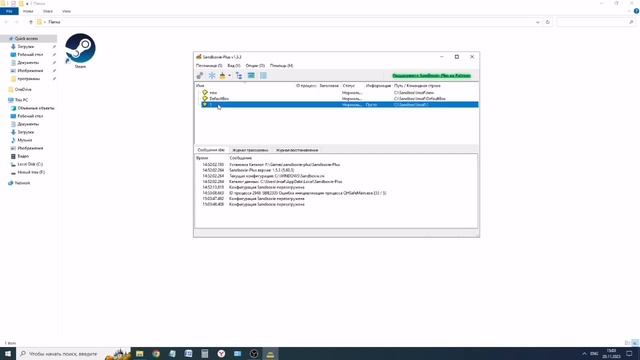Open Chrome from the taskbar

point(156,353)
